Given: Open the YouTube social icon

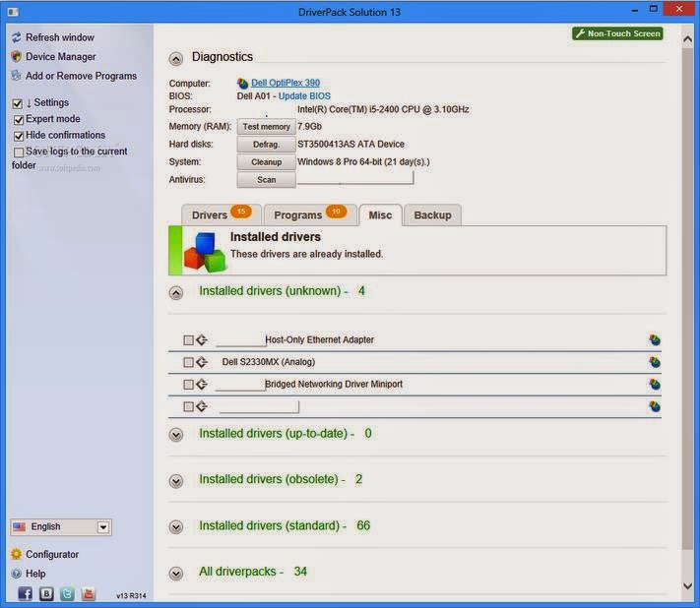Looking at the screenshot, I should 89,593.
